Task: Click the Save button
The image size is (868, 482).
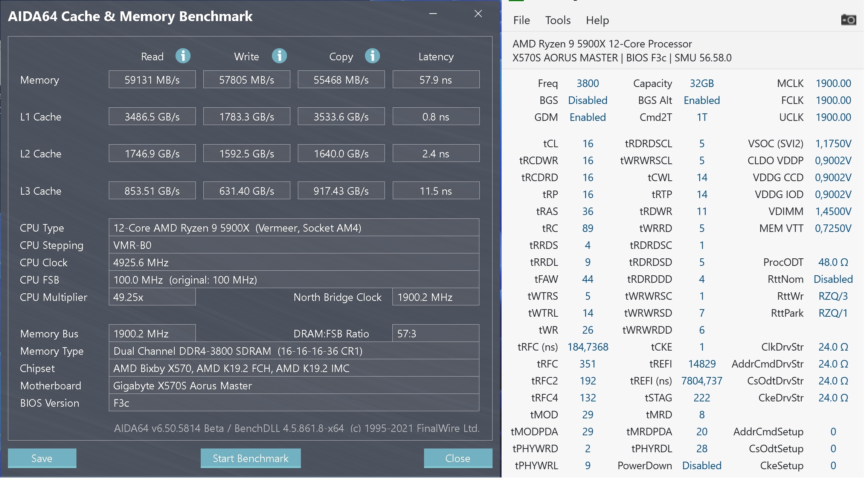Action: pos(42,458)
